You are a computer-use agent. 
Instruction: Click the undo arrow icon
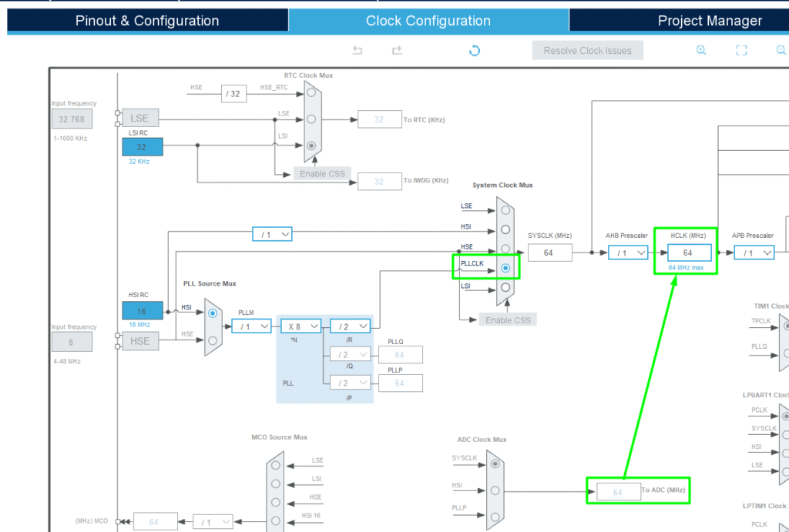click(358, 51)
